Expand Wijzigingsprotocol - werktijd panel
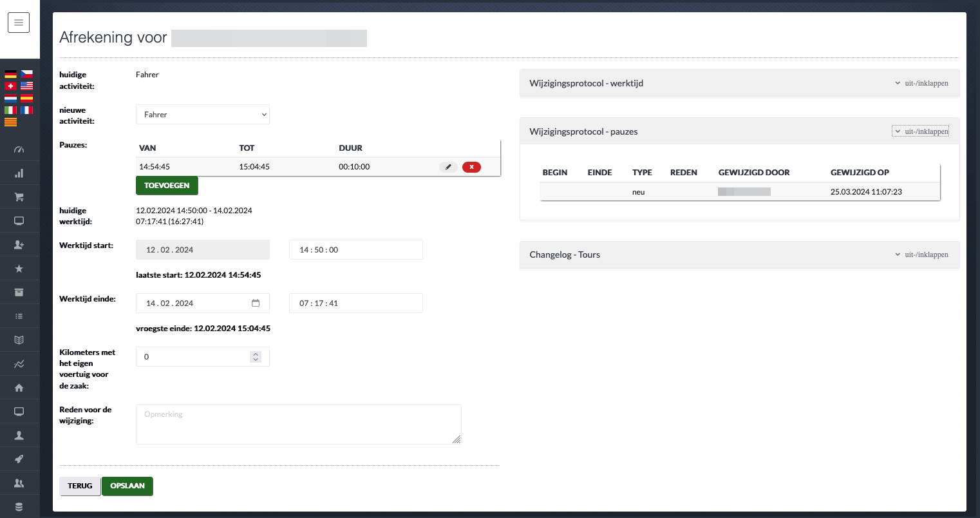980x518 pixels. click(x=921, y=83)
